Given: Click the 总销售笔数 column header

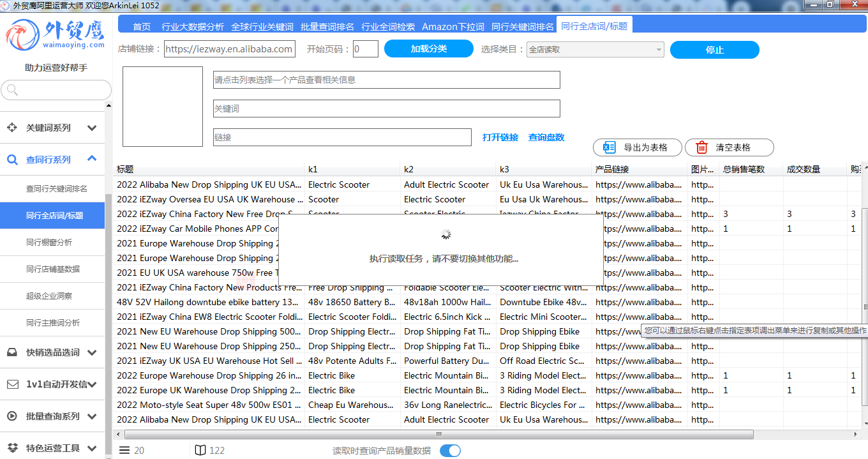Looking at the screenshot, I should tap(752, 170).
